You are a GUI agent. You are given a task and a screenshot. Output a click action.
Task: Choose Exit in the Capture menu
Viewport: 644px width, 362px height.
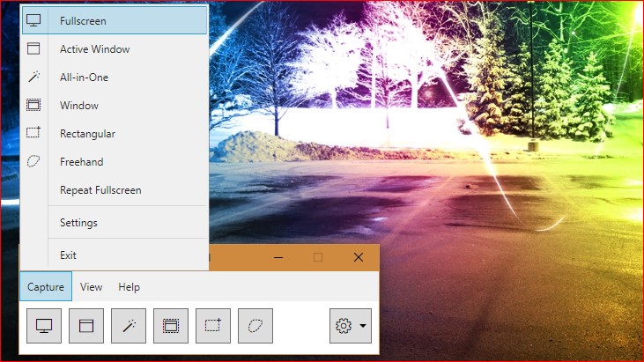click(x=115, y=255)
